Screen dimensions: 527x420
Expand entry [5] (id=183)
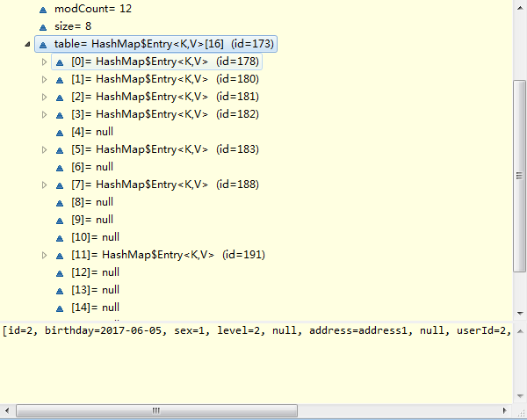point(44,149)
